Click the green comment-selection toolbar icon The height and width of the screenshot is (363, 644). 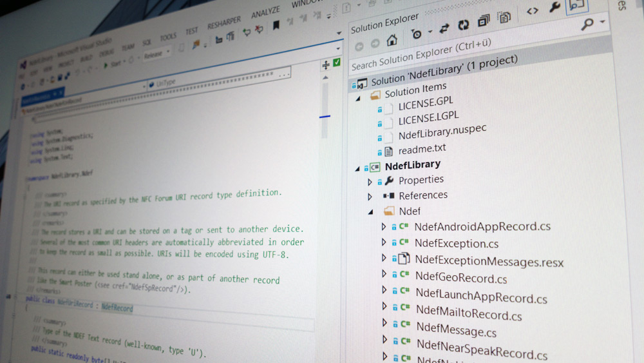[247, 32]
